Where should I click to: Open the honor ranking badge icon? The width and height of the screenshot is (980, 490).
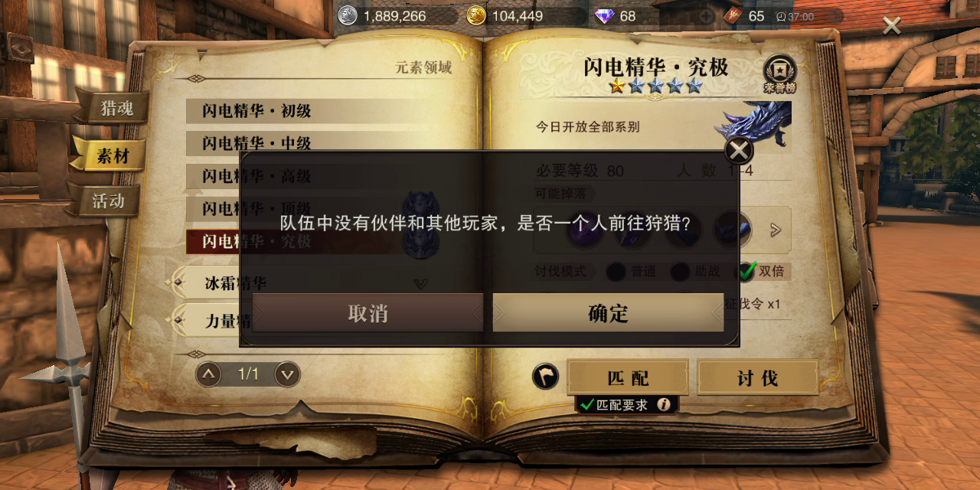[x=779, y=73]
